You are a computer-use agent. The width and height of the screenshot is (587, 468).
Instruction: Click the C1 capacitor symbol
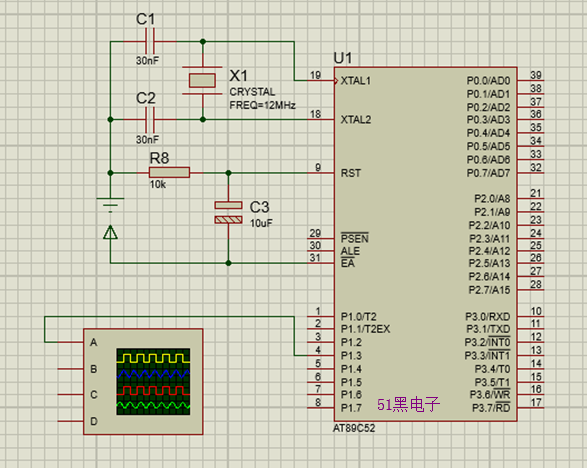[x=150, y=42]
